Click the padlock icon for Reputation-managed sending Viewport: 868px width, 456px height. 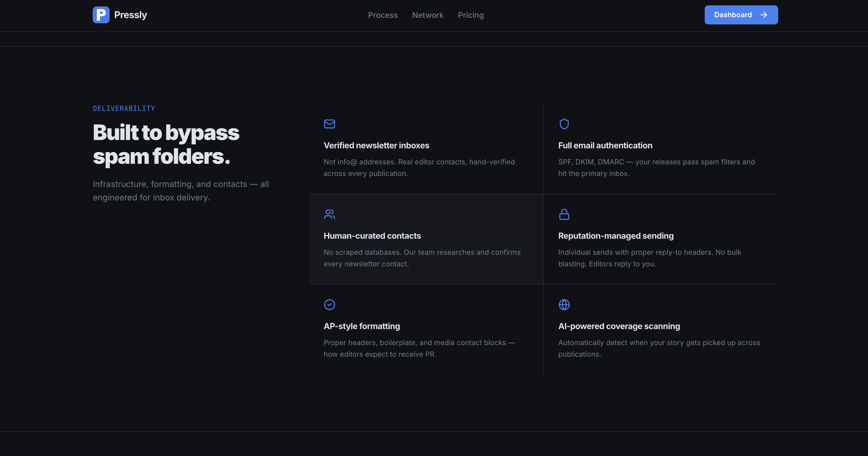(x=564, y=214)
